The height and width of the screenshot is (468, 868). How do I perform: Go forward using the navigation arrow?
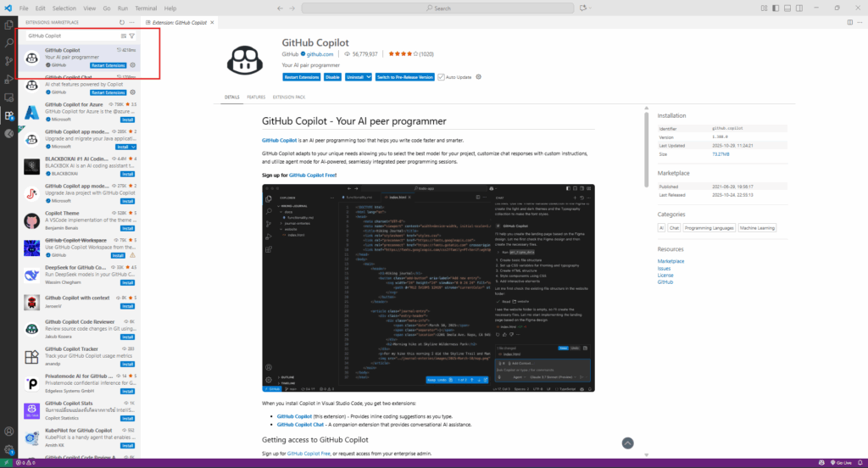292,8
